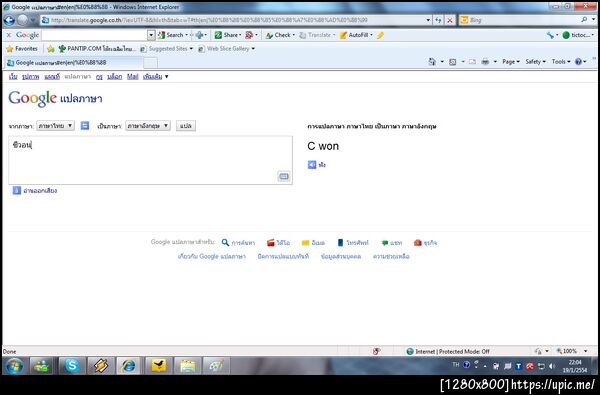Image resolution: width=600 pixels, height=395 pixels.
Task: Click the swap languages icon
Action: point(85,126)
